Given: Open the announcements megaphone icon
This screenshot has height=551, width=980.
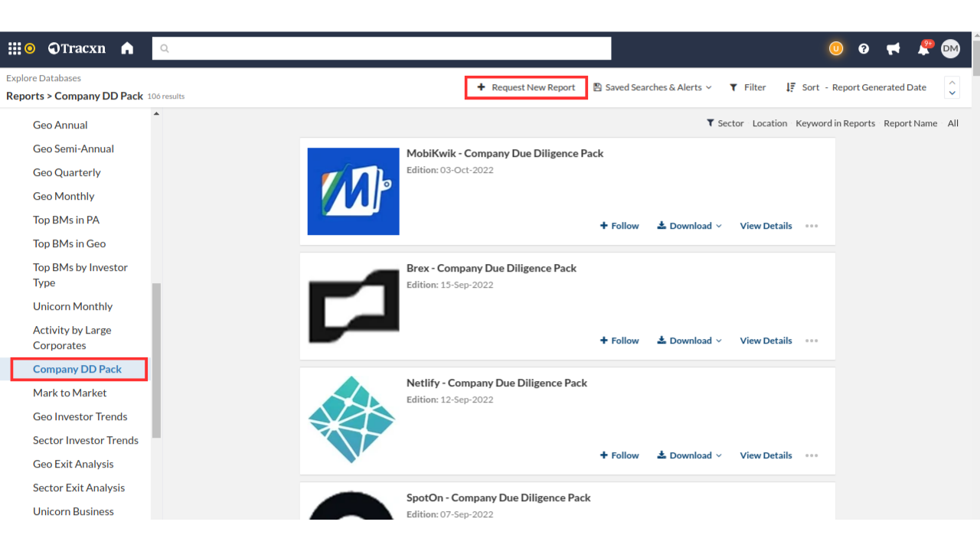Looking at the screenshot, I should pyautogui.click(x=893, y=48).
